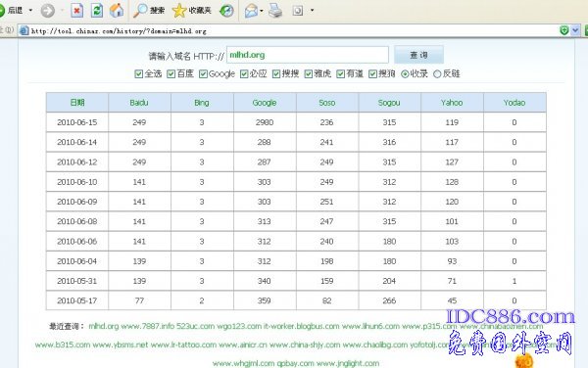
Task: Open the History toolbar icon
Action: click(226, 11)
